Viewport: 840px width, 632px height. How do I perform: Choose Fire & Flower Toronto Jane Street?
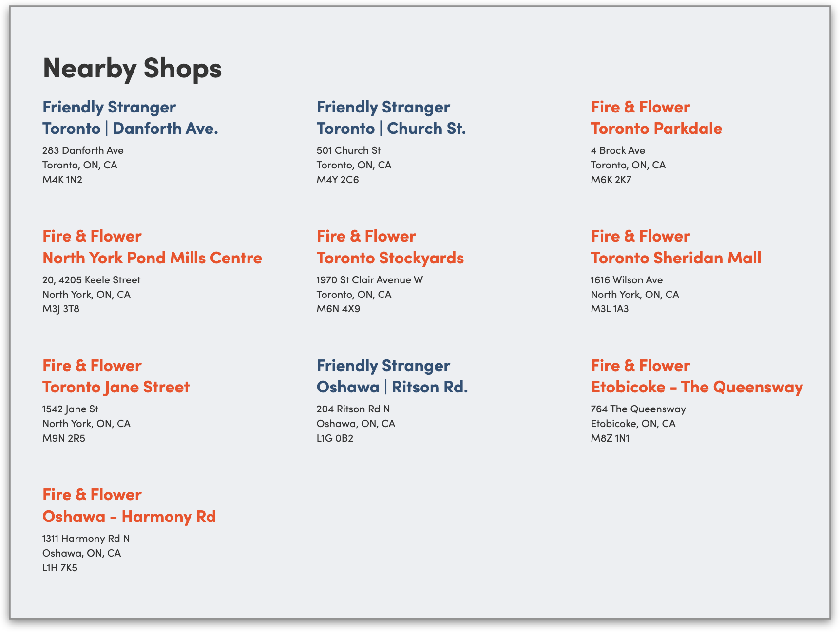116,376
